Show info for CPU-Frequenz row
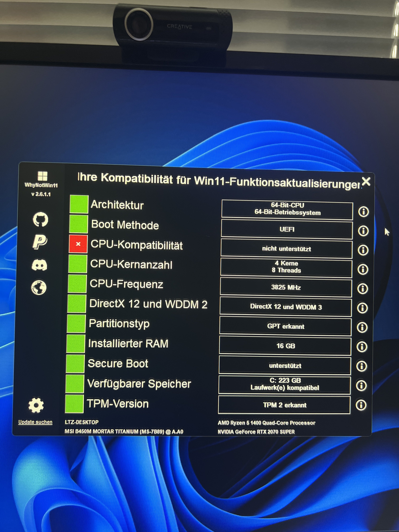Screen dimensions: 399x532 tap(362, 289)
